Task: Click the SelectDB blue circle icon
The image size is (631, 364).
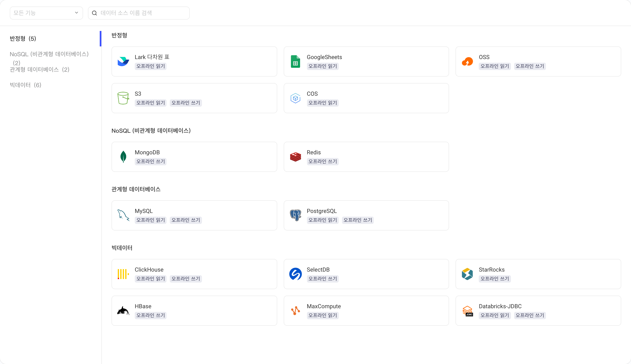Action: point(295,274)
